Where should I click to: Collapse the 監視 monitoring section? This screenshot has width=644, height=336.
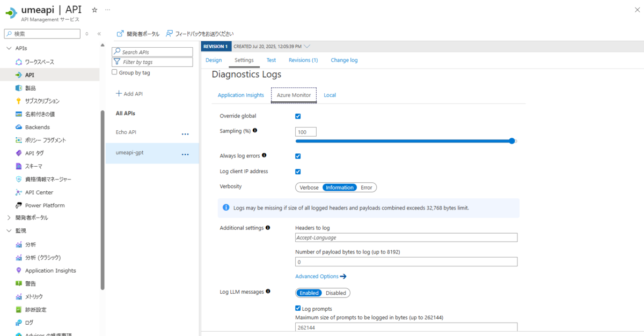click(x=8, y=231)
